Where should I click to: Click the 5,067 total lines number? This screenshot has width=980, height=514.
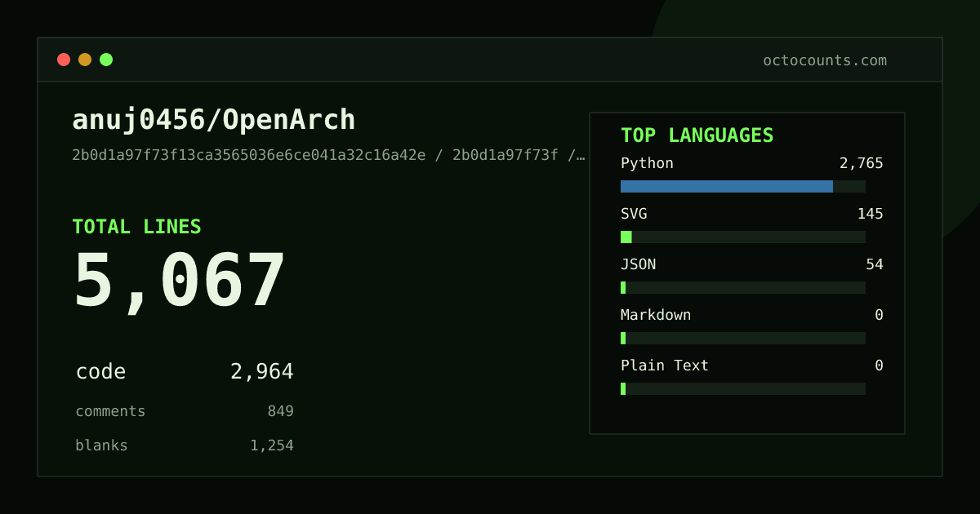click(180, 281)
